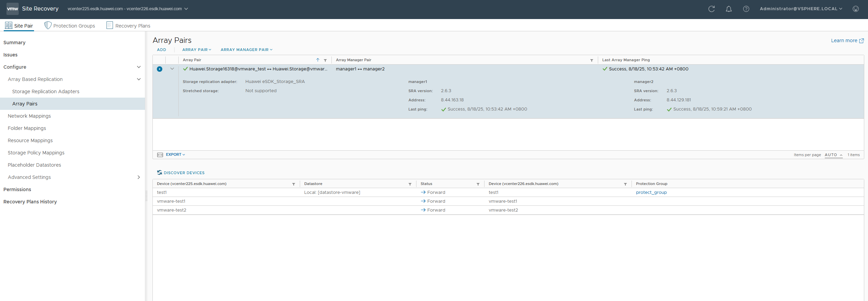Open Issues in the sidebar
868x301 pixels.
[10, 55]
